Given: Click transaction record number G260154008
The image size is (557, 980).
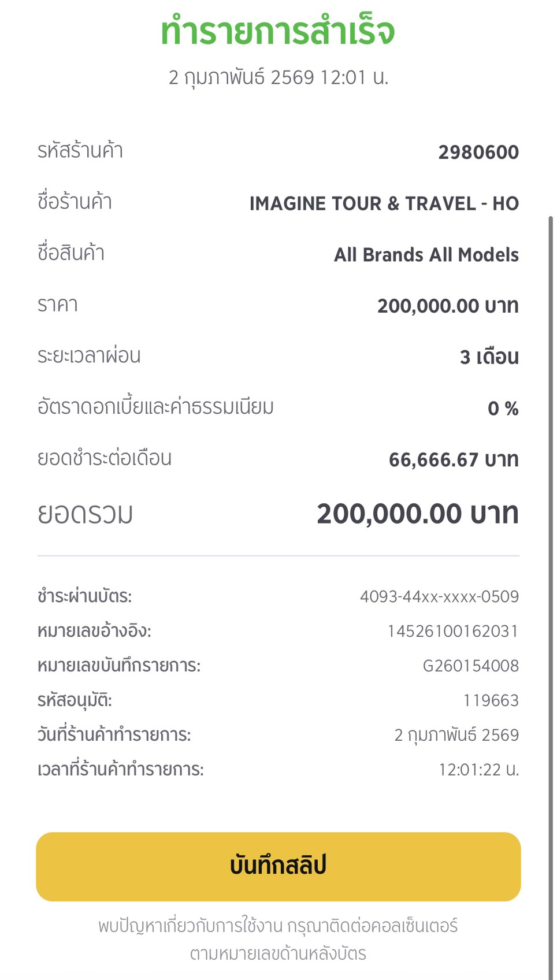Looking at the screenshot, I should [470, 666].
